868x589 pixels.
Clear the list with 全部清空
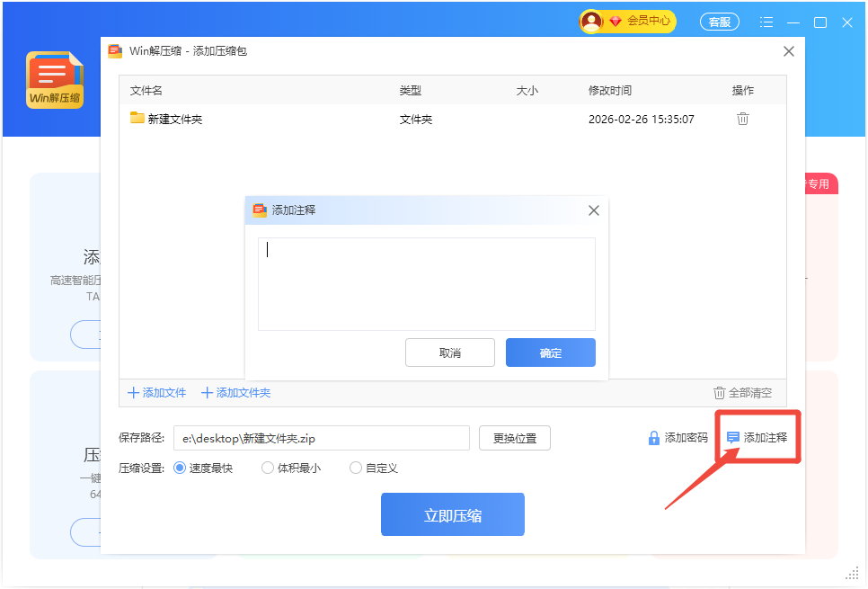tap(742, 393)
